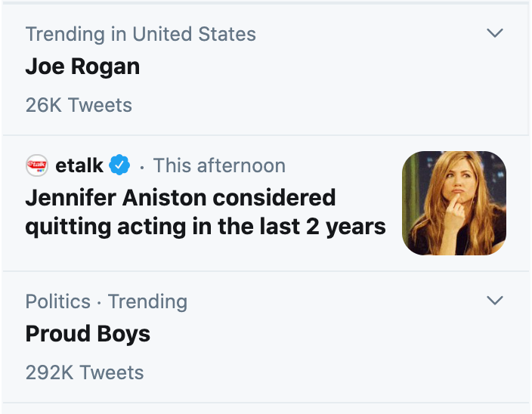532x414 pixels.
Task: Open the chevron menu for Joe Rogan
Action: [495, 33]
